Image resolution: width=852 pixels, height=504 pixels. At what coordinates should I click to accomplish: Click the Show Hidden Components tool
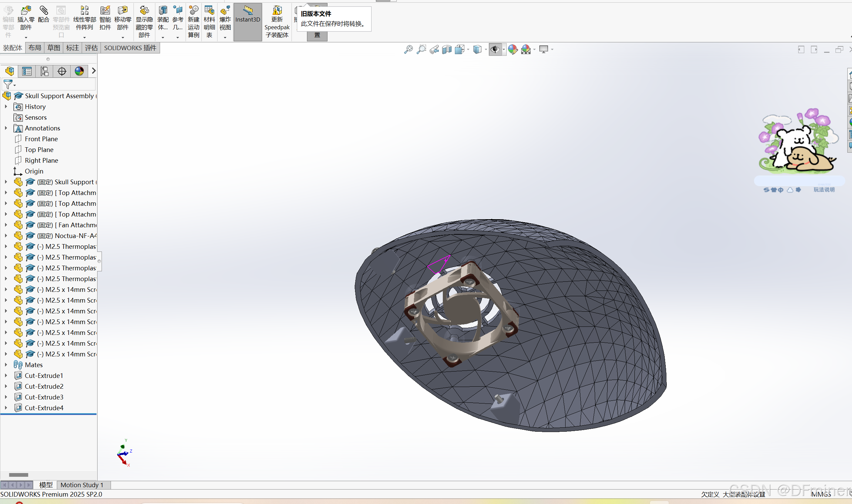click(x=144, y=21)
